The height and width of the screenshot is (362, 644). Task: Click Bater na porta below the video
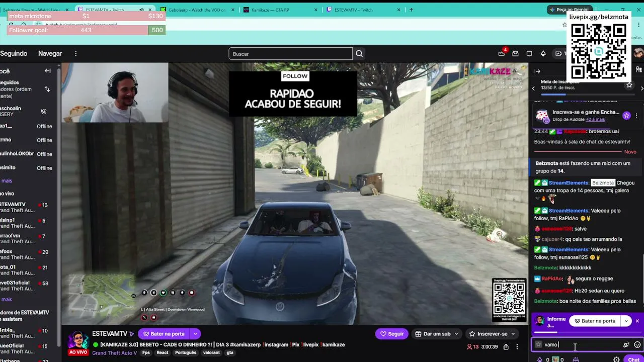click(164, 334)
